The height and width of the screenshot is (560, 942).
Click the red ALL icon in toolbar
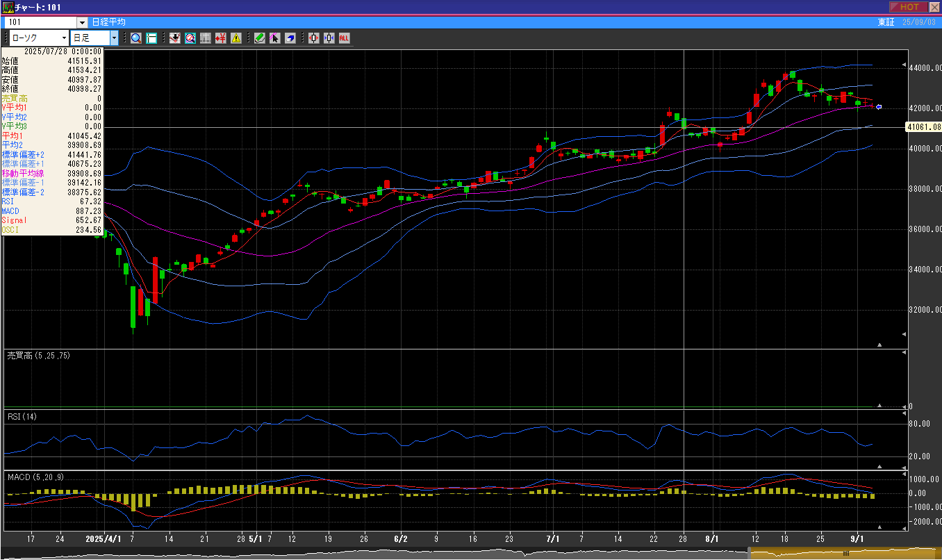click(x=344, y=38)
